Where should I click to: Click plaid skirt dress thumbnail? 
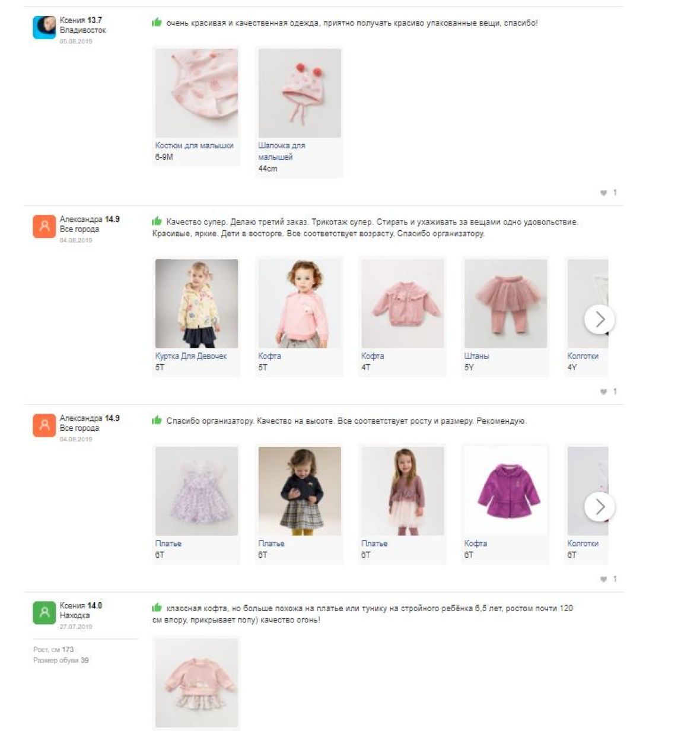[300, 491]
